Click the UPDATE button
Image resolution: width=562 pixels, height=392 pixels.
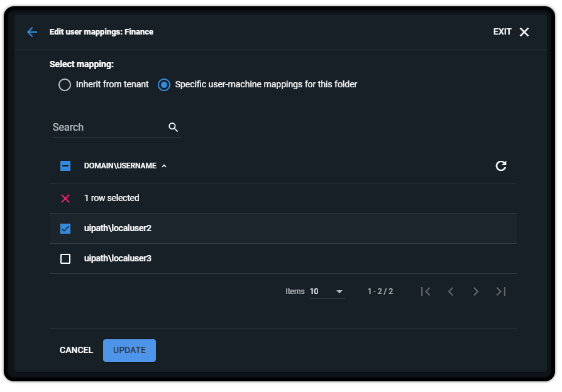click(x=129, y=350)
